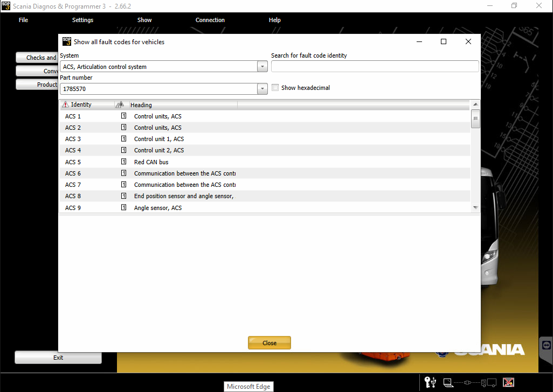Click the fault code list scrollbar thumb

tap(475, 120)
